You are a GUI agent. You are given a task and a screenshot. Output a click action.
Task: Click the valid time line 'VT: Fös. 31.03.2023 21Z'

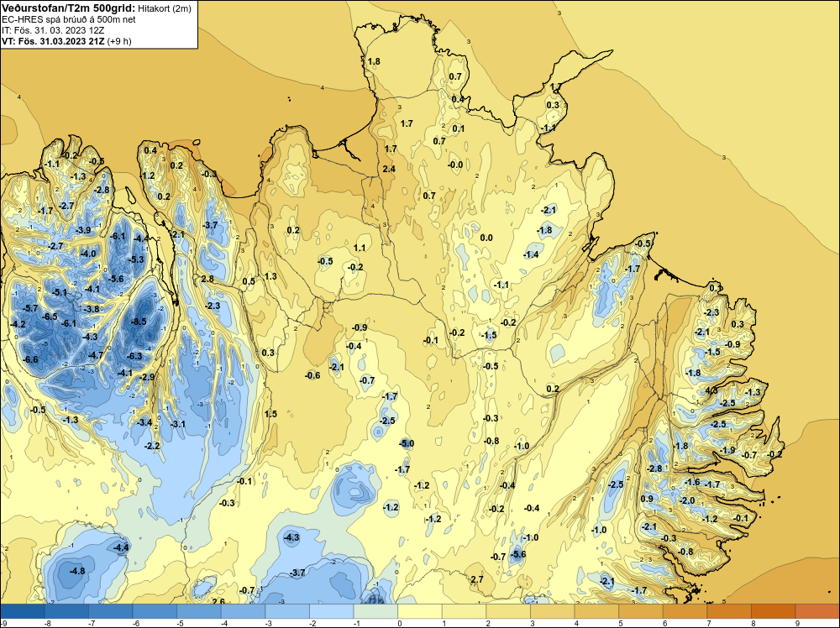click(54, 41)
